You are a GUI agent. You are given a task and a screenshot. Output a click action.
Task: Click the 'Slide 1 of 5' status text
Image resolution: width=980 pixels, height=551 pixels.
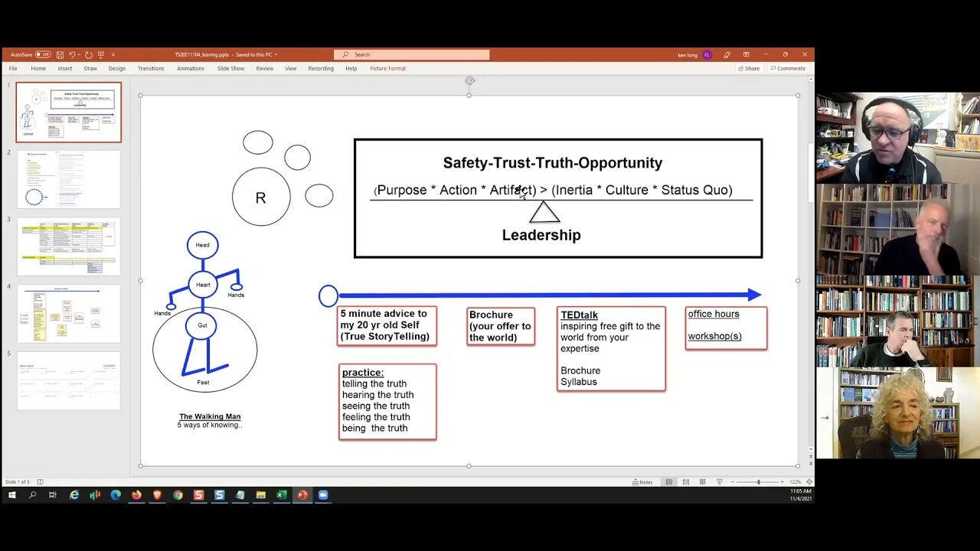(x=18, y=481)
